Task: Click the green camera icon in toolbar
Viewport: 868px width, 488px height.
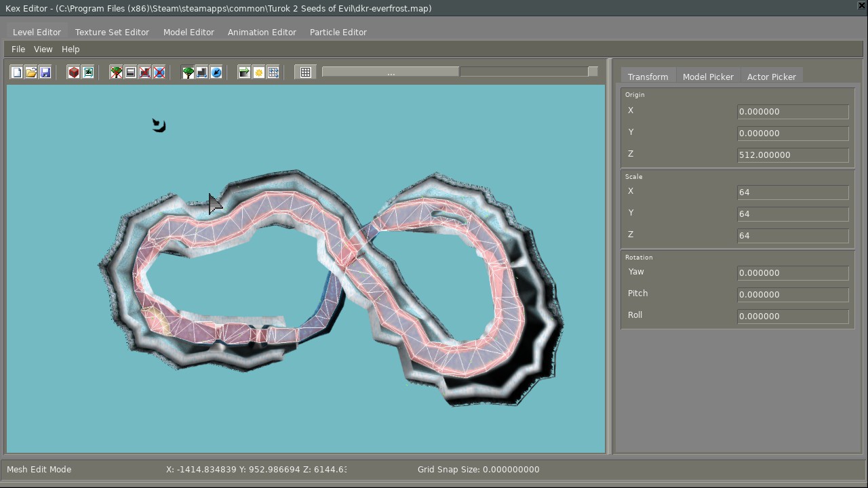Action: point(88,72)
